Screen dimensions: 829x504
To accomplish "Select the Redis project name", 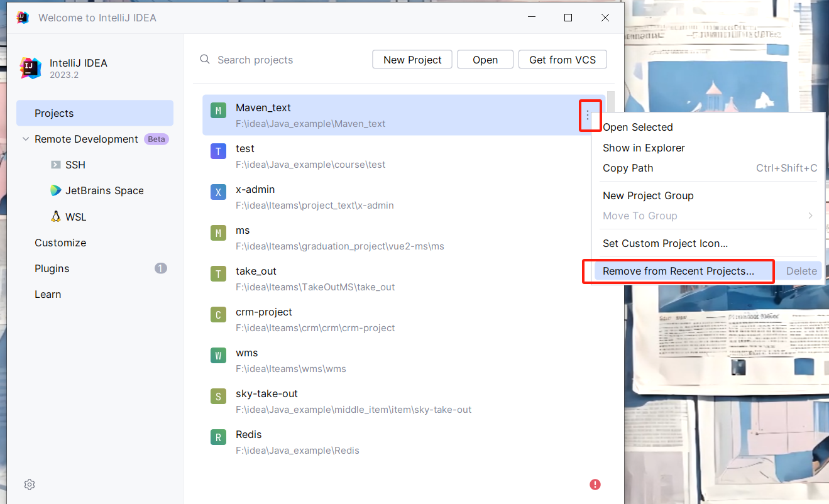I will pyautogui.click(x=249, y=434).
